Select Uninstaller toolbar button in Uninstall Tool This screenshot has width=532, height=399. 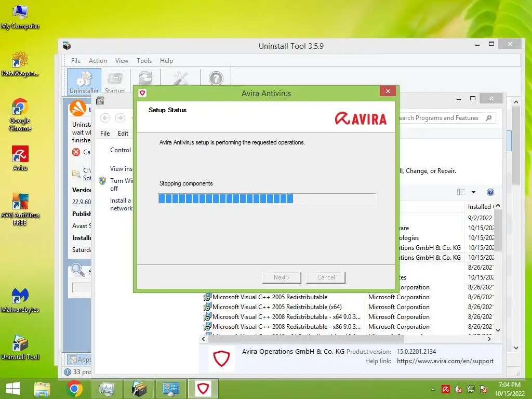point(84,82)
